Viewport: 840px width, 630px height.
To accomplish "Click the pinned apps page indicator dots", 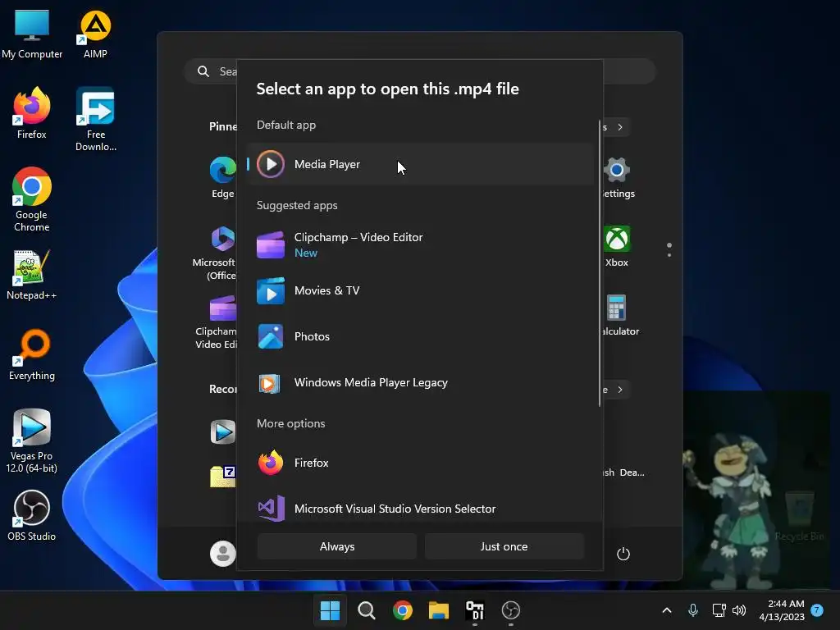I will coord(669,249).
